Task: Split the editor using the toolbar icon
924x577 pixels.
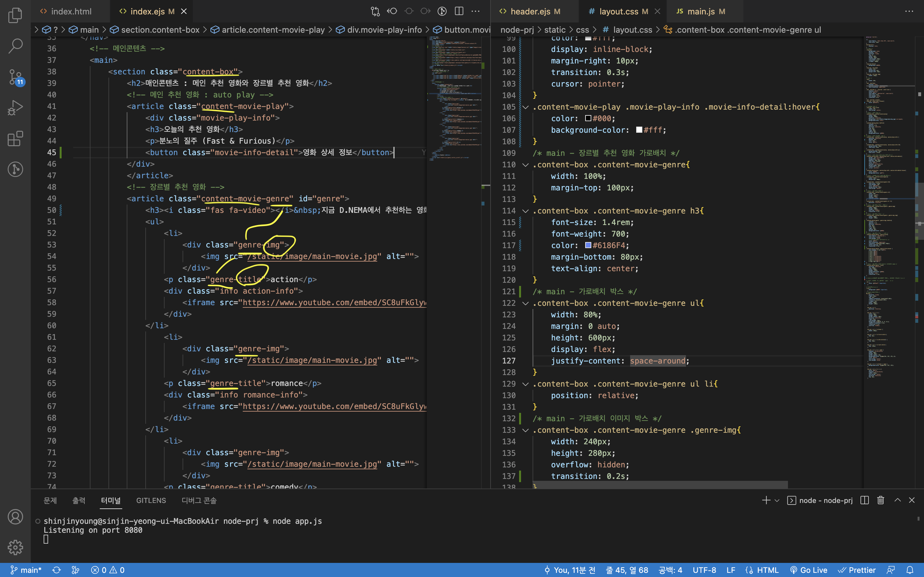Action: (458, 11)
